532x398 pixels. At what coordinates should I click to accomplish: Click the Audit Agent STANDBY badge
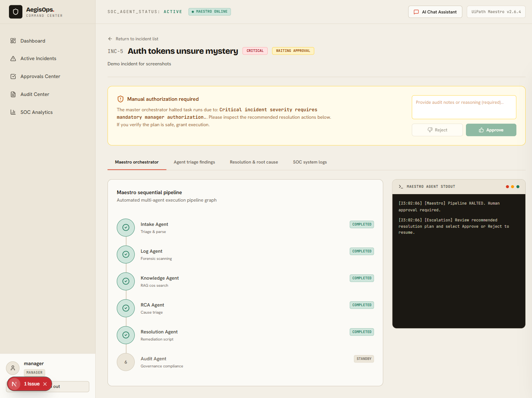(x=364, y=359)
